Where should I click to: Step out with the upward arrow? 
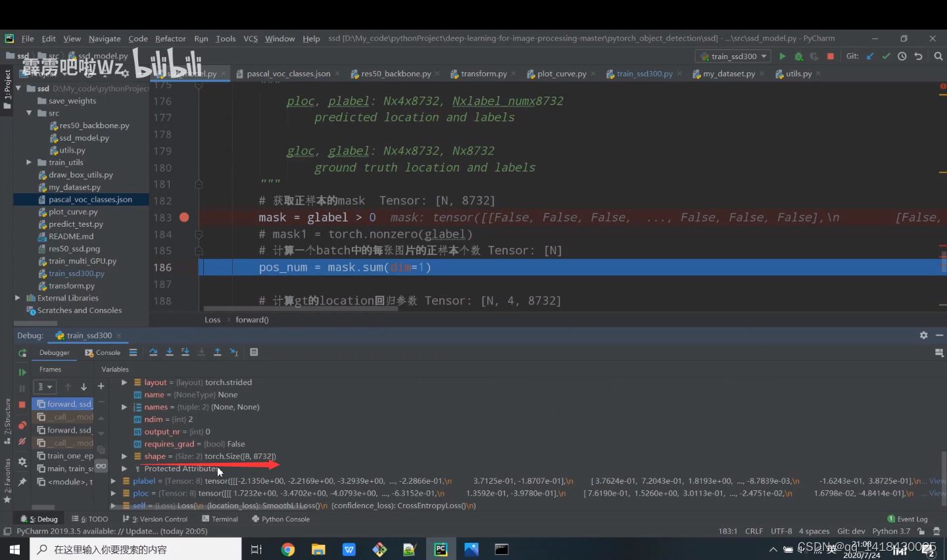(x=218, y=352)
